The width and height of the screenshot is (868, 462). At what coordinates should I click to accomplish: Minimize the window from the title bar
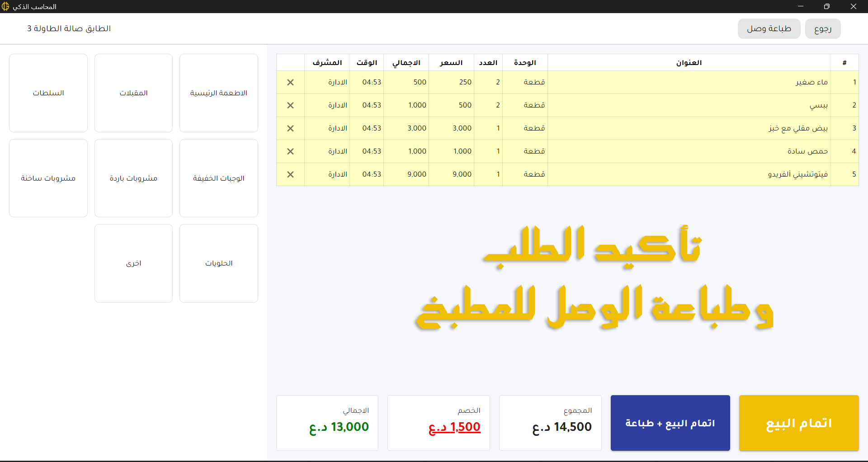tap(800, 6)
